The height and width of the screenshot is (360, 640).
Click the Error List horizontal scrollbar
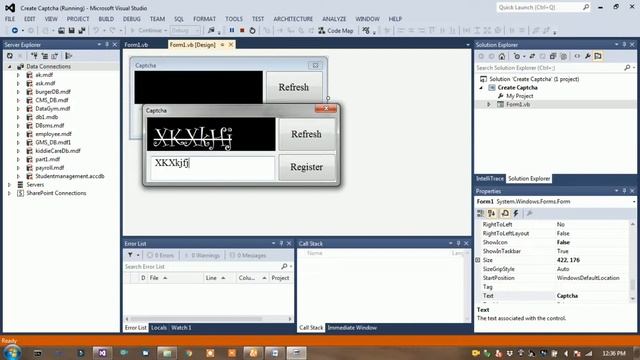[x=209, y=319]
